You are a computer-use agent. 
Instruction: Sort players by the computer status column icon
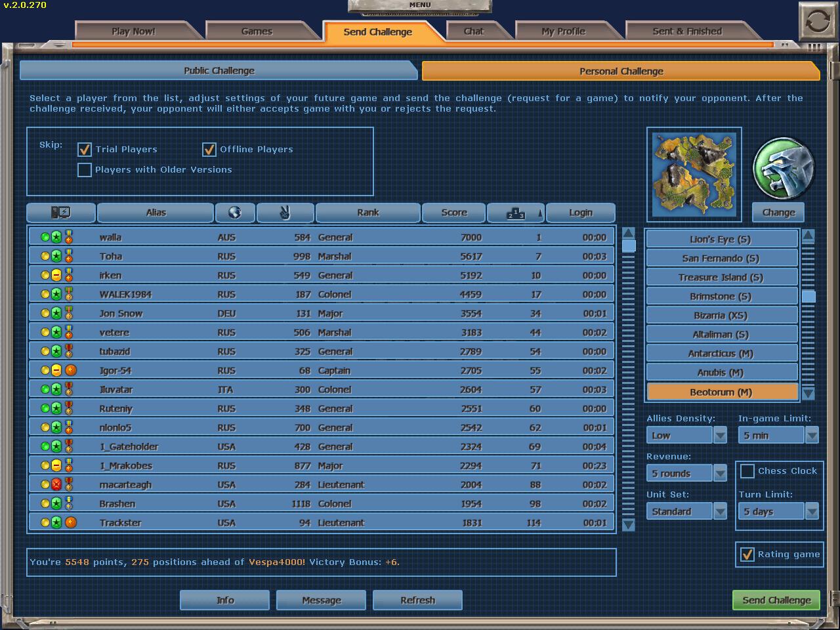[61, 213]
